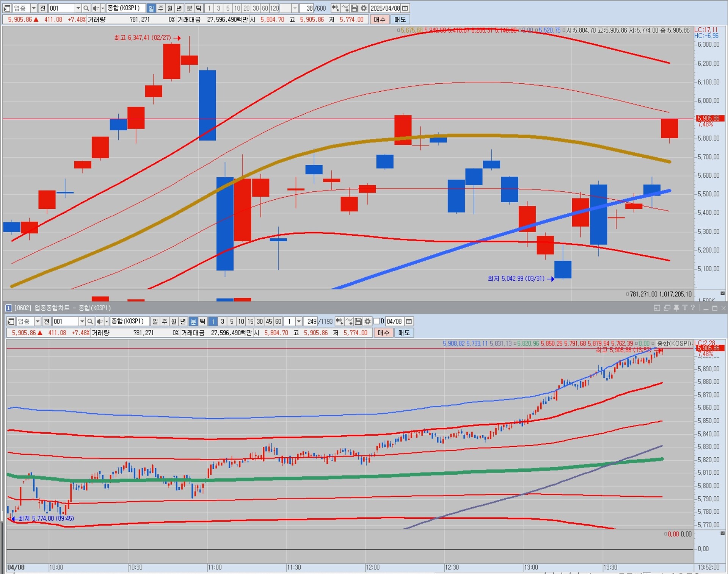Screen dimensions: 728x574
Task: Click the T font icon in title bar
Action: (x=685, y=308)
